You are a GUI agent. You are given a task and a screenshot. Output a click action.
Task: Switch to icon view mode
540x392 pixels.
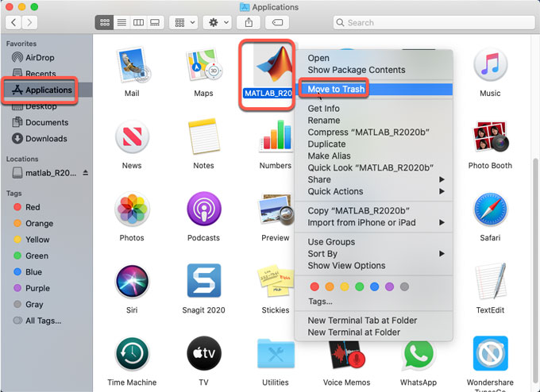104,23
